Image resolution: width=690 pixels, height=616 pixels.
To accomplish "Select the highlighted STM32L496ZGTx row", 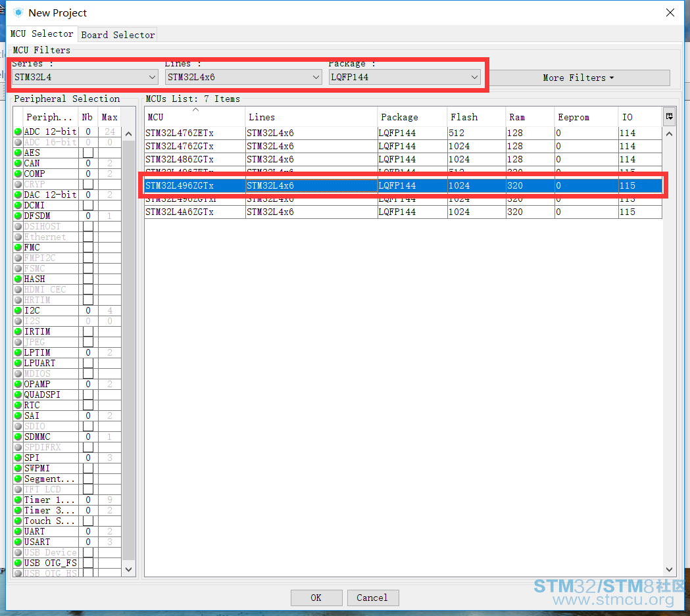I will (x=403, y=185).
